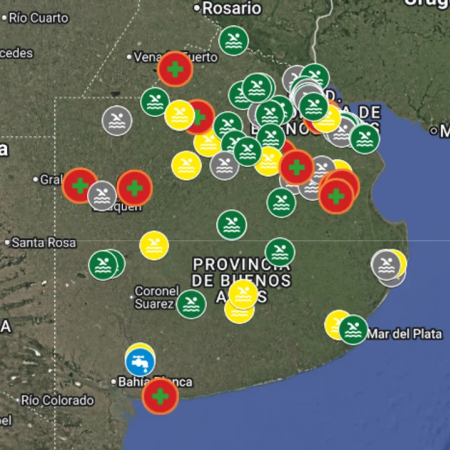450x450 pixels.
Task: Click the green swimmer marker just below Rosario
Action: pos(234,40)
